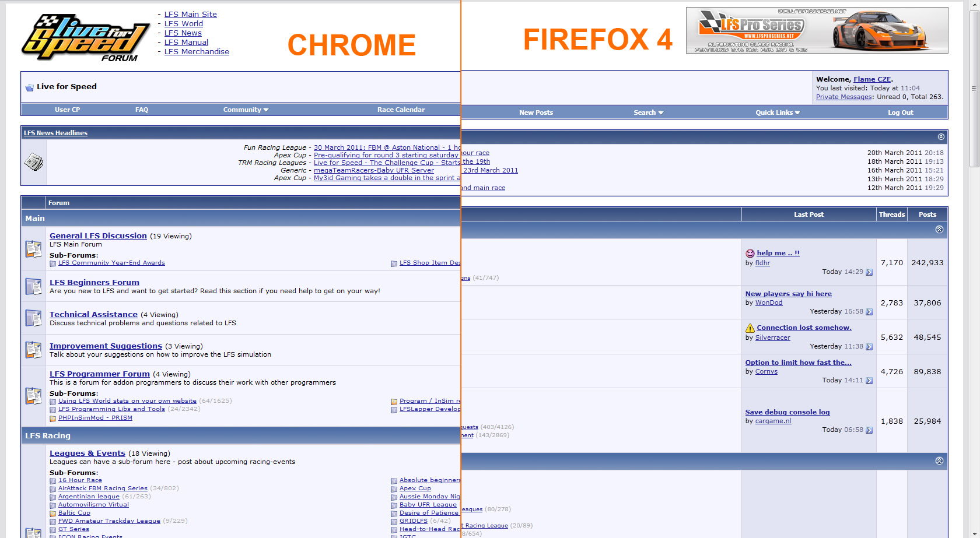Image resolution: width=980 pixels, height=538 pixels.
Task: Click the warning icon beside 'Connection lost somehow.'
Action: pos(750,328)
